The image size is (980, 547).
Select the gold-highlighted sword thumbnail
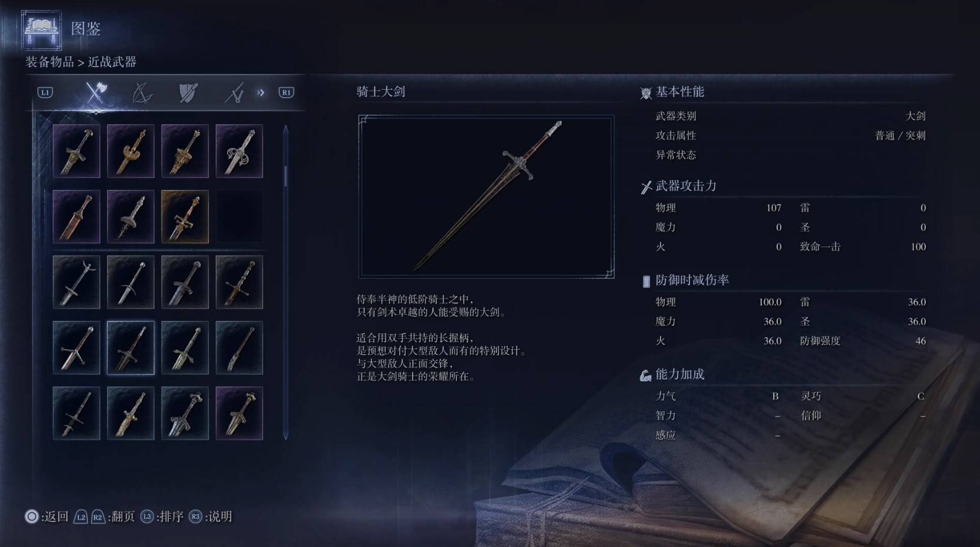pos(185,217)
